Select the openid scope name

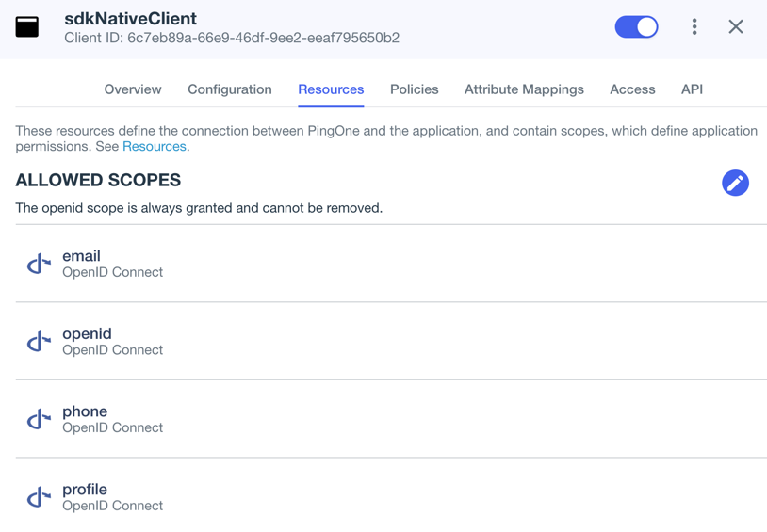(x=87, y=334)
